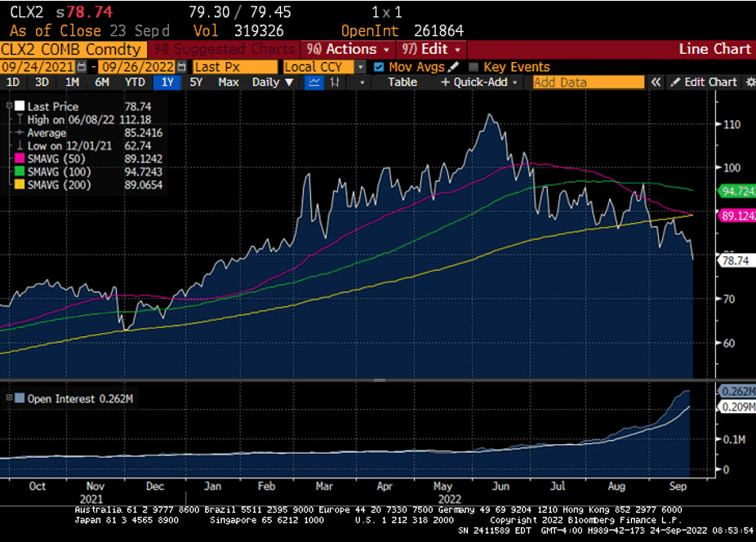Expand the Daily periodicity dropdown
Viewport: 756px width, 542px height.
[270, 82]
